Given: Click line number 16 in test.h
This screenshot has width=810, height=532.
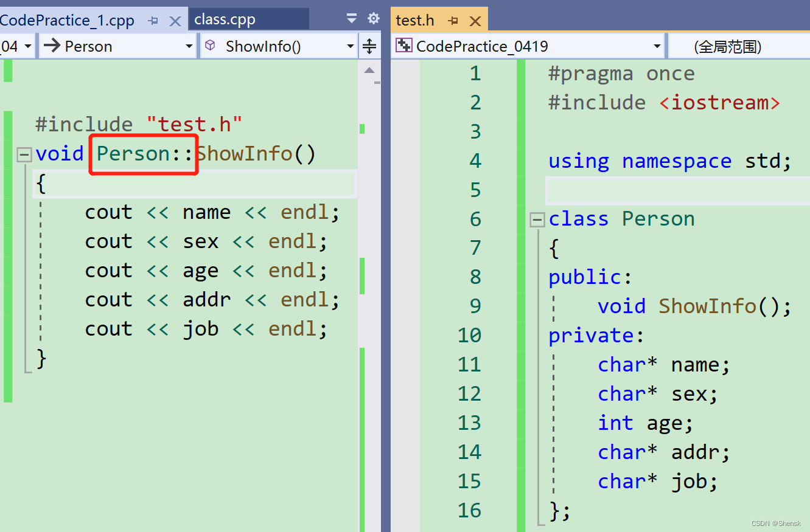Looking at the screenshot, I should (x=469, y=510).
